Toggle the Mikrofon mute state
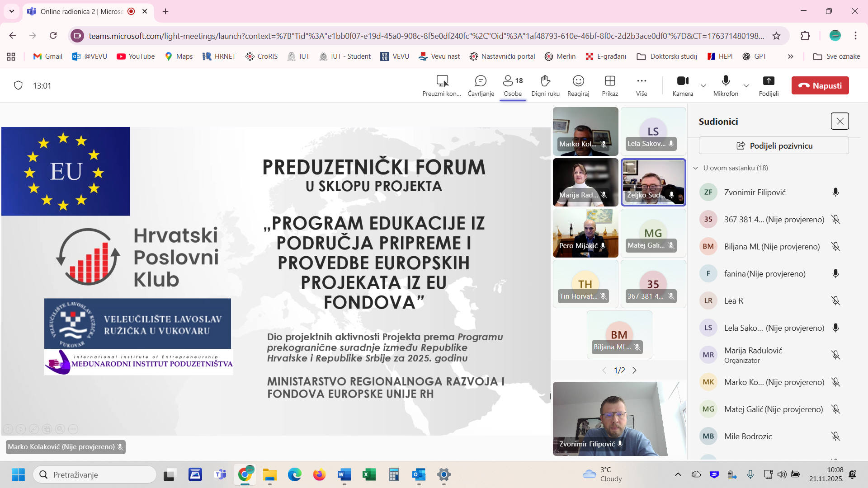Viewport: 868px width, 488px height. pyautogui.click(x=726, y=81)
